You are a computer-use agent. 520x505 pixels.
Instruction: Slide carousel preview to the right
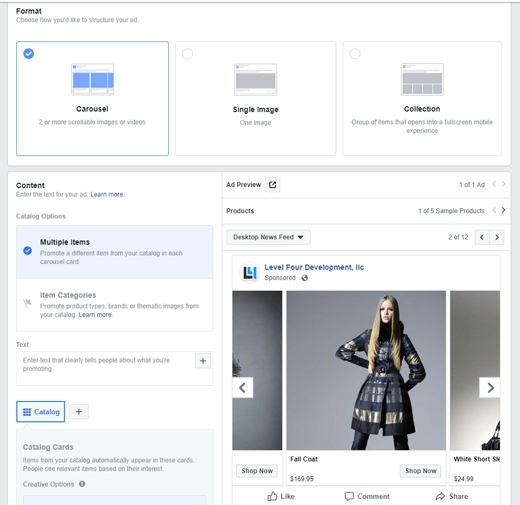pyautogui.click(x=490, y=388)
